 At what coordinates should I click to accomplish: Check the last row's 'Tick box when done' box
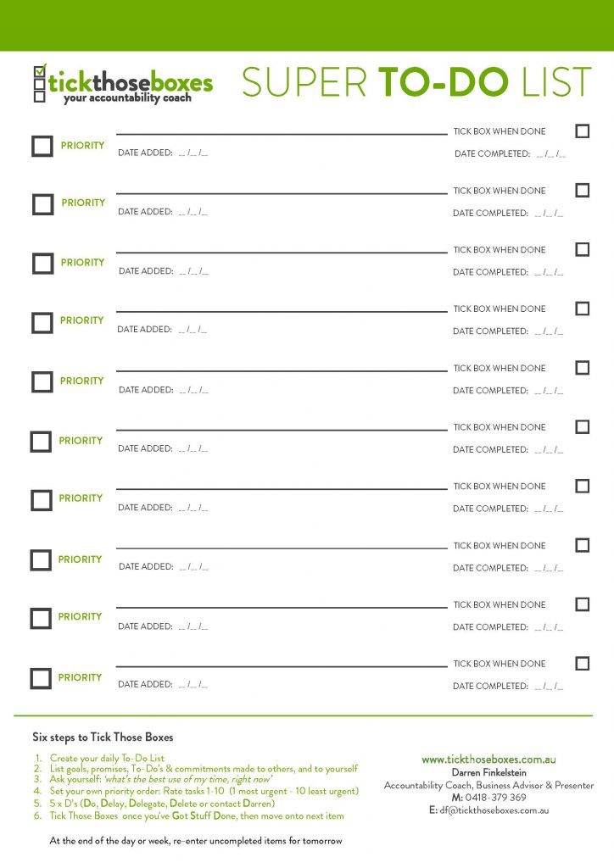(x=583, y=663)
